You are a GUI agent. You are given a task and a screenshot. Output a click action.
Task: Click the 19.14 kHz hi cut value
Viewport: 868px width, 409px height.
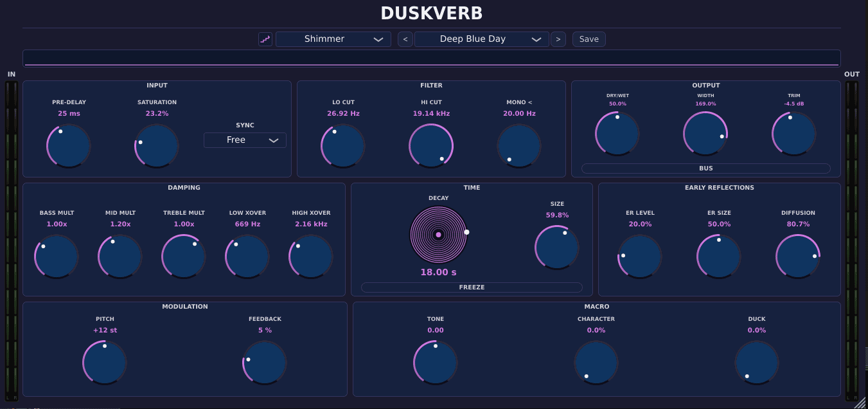[x=431, y=114]
